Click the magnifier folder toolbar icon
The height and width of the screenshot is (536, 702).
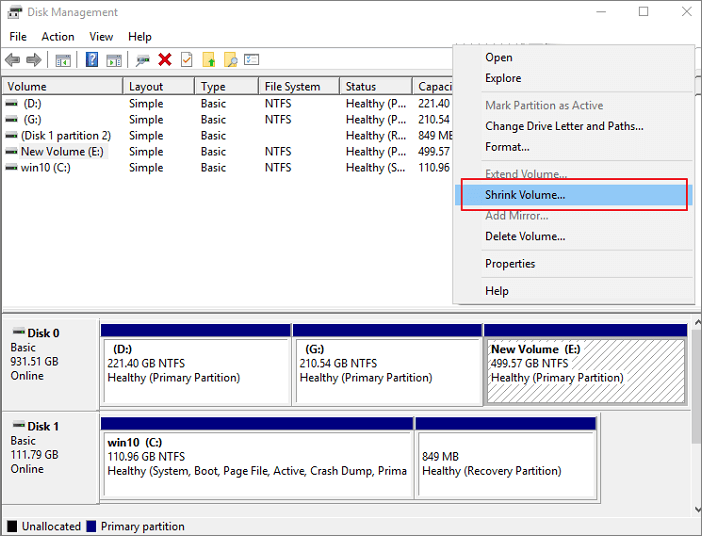(x=230, y=60)
